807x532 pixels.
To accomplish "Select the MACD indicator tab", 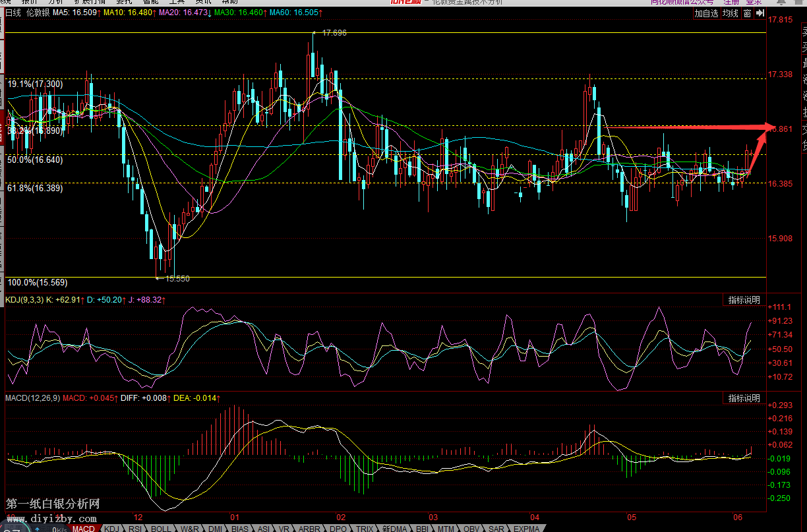I will point(84,528).
